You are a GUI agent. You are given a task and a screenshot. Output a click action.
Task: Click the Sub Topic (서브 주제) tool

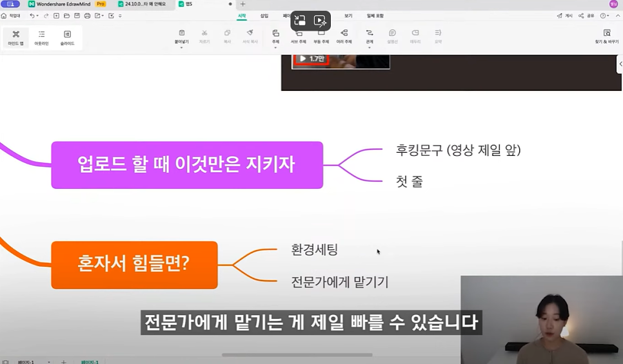point(299,37)
